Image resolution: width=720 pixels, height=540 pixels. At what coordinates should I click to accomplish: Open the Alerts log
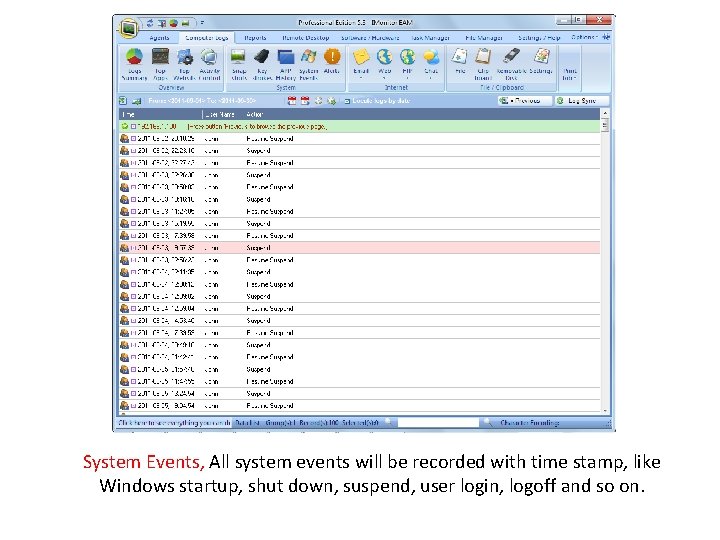click(332, 62)
